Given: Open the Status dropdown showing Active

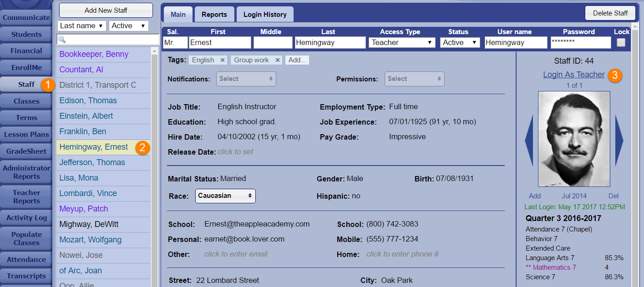Looking at the screenshot, I should tap(460, 43).
